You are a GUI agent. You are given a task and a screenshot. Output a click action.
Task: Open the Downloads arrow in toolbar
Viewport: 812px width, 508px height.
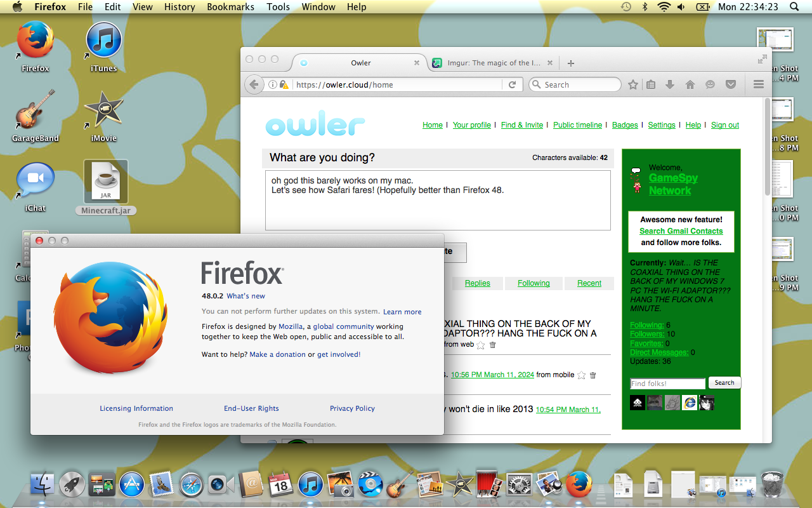click(670, 84)
